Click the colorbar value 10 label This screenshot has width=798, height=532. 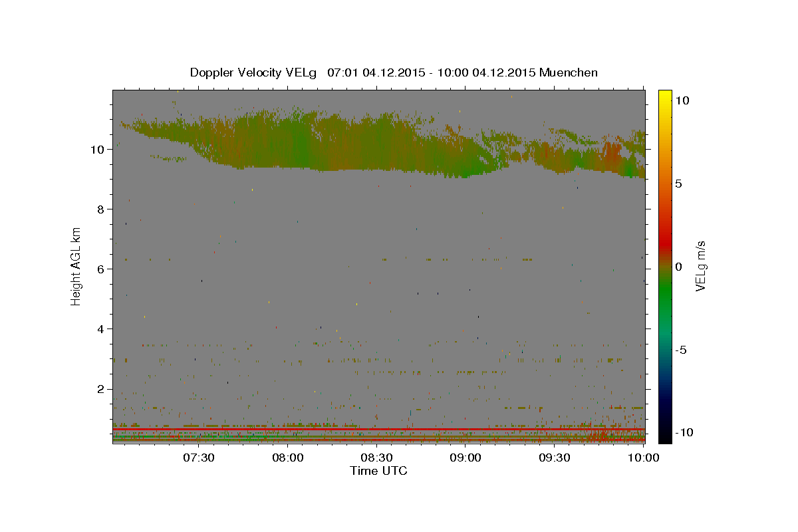(682, 100)
